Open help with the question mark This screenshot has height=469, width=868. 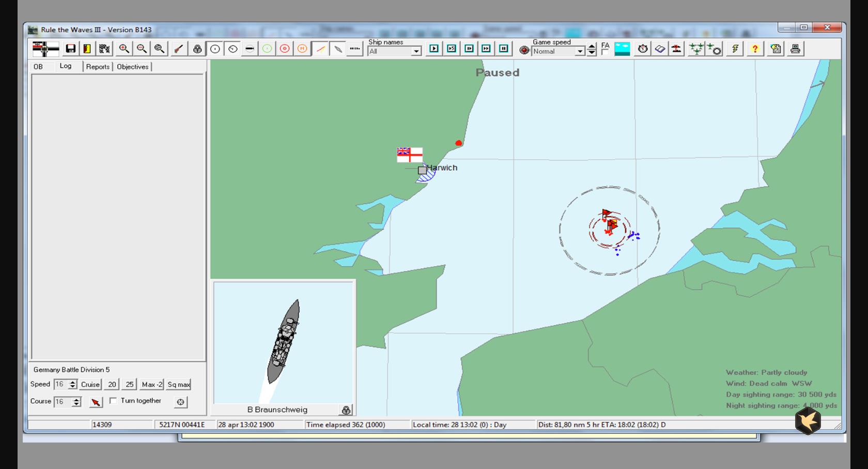[755, 49]
